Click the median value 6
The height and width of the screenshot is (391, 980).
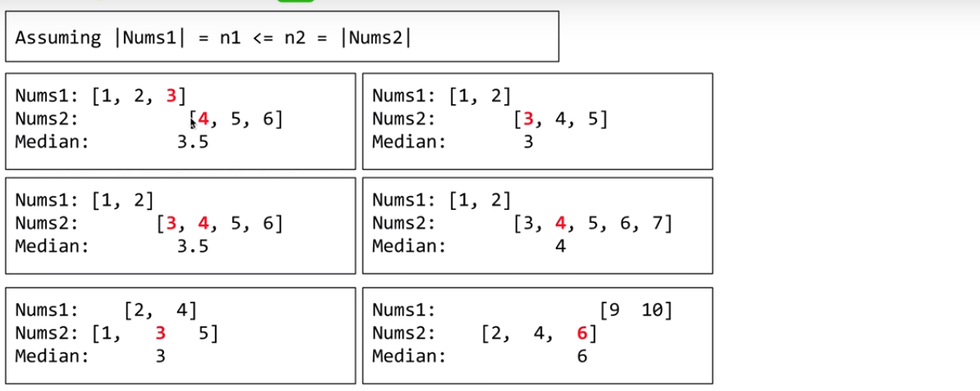click(x=582, y=357)
